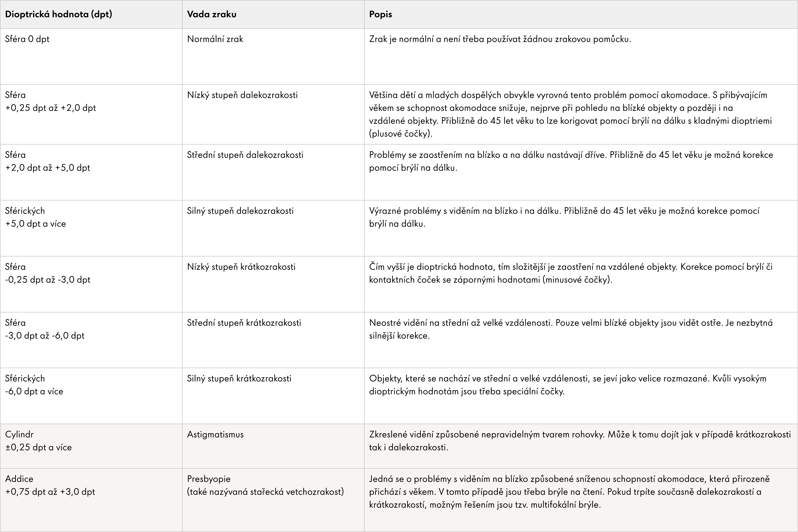This screenshot has height=532, width=798.
Task: Select the '-0,25 dpt až -3,0 dpt' value
Action: point(48,280)
